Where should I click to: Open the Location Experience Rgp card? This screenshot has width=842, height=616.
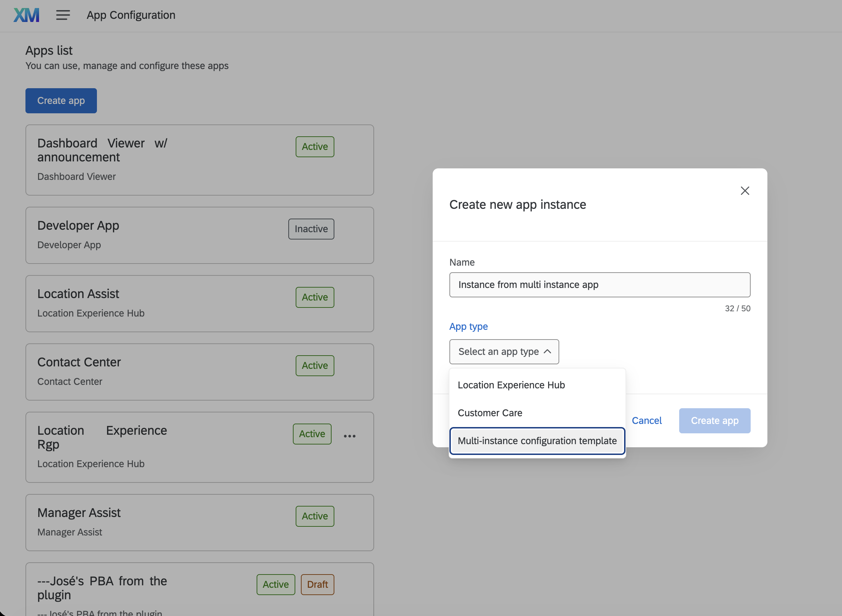(199, 447)
